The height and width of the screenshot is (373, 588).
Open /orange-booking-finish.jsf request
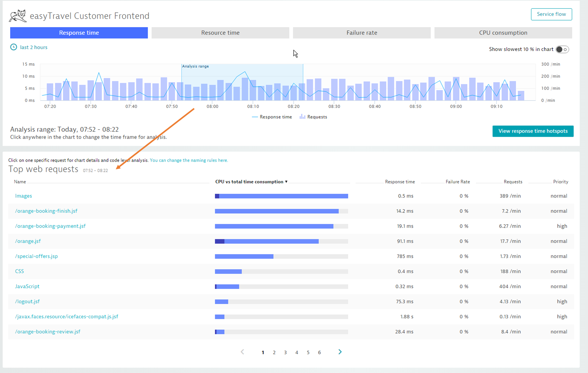coord(46,211)
